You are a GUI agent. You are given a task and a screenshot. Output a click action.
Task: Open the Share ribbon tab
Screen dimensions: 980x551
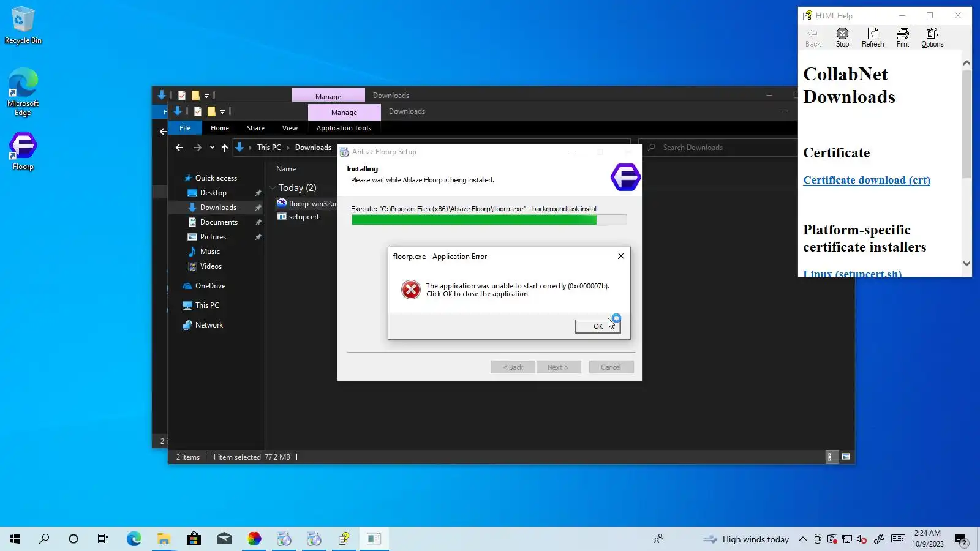coord(255,128)
